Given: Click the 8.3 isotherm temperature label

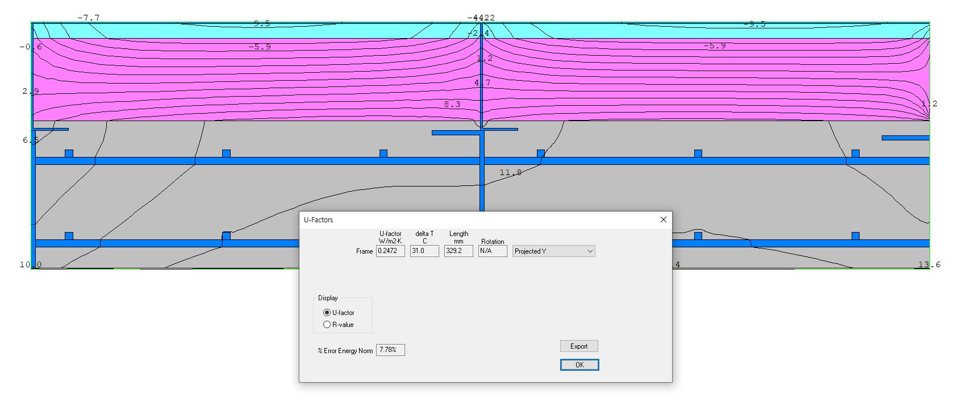Looking at the screenshot, I should point(452,104).
